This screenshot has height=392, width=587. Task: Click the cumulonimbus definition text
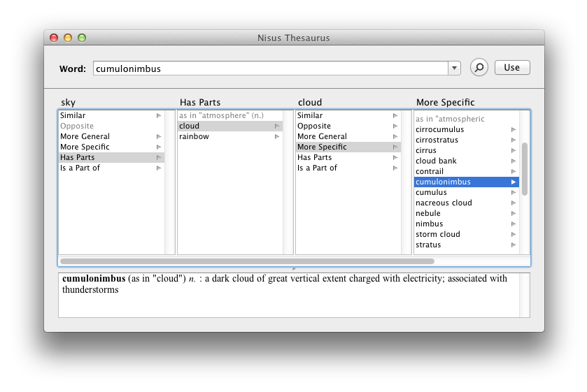[285, 284]
